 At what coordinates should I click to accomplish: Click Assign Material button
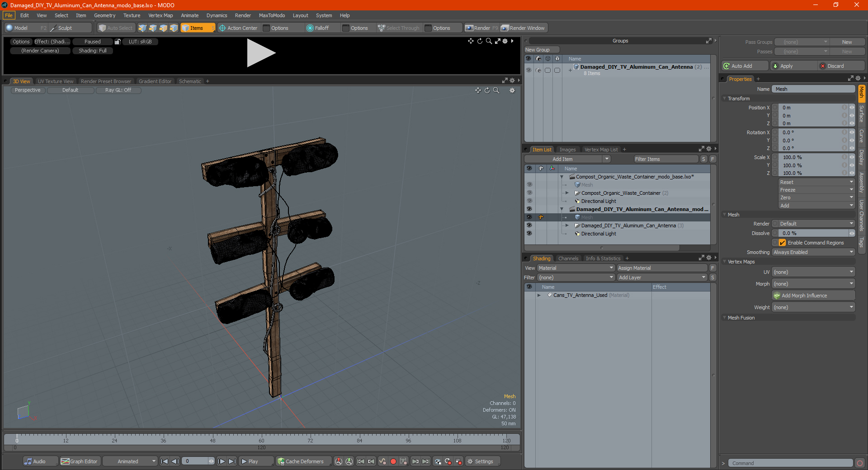662,268
